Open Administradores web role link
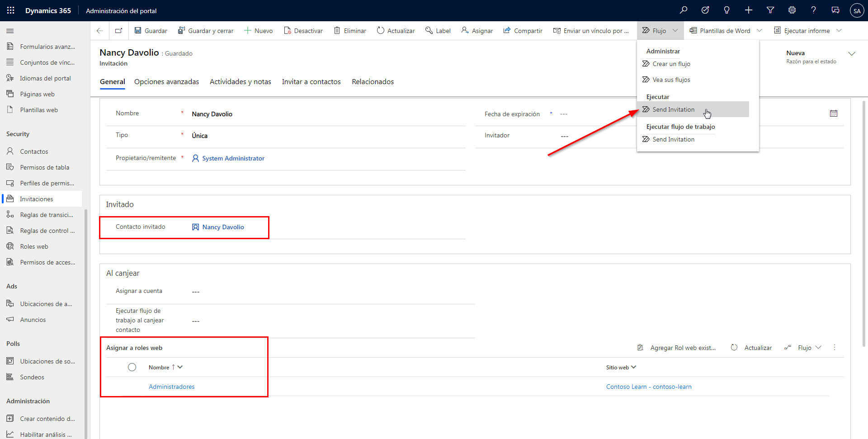This screenshot has width=868, height=439. pos(172,387)
